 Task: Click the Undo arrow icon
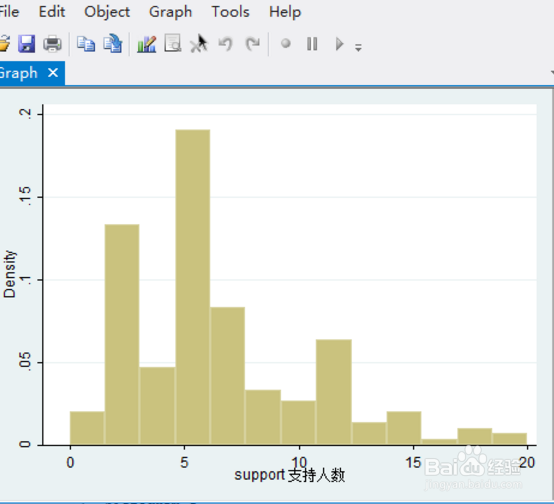coord(225,44)
